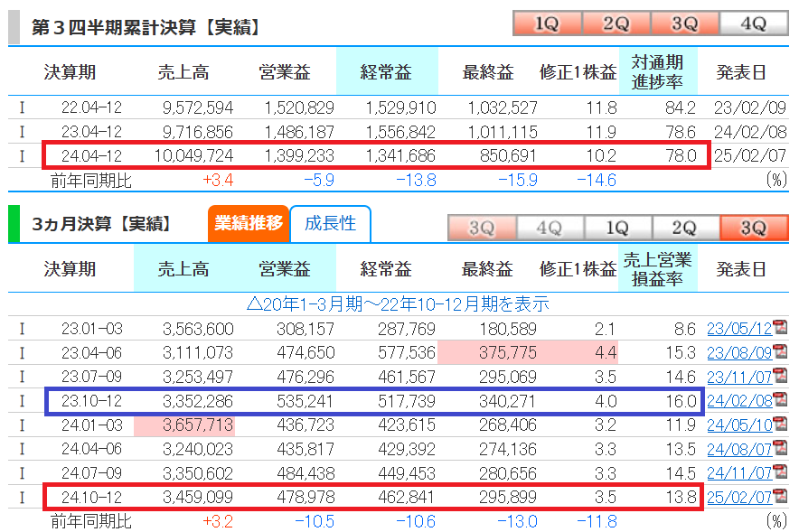The image size is (799, 532).
Task: Open PDF icon beside 24/05/10 date
Action: tap(780, 423)
